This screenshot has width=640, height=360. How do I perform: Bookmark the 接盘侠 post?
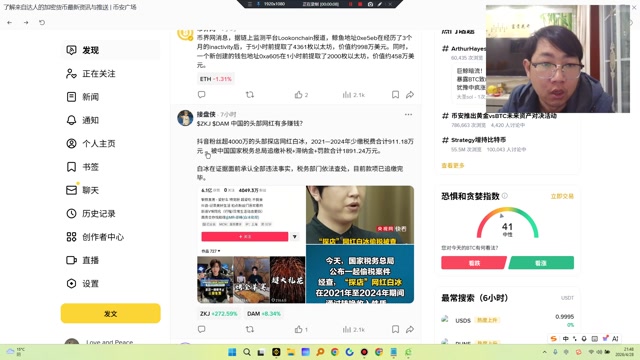pos(395,329)
